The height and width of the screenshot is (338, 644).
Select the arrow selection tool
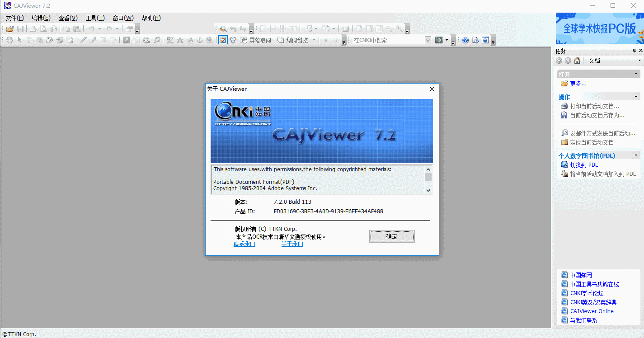(x=20, y=40)
